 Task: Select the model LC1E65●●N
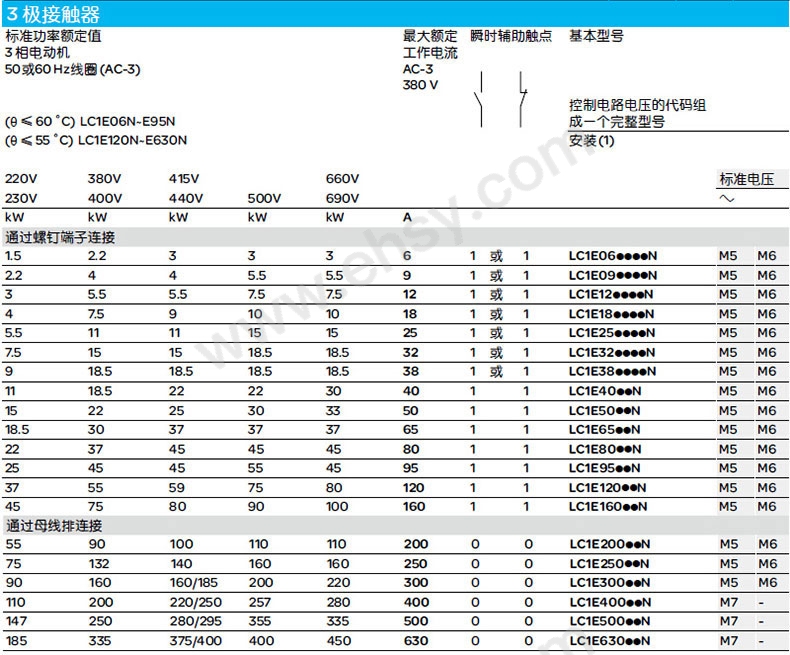pos(604,430)
